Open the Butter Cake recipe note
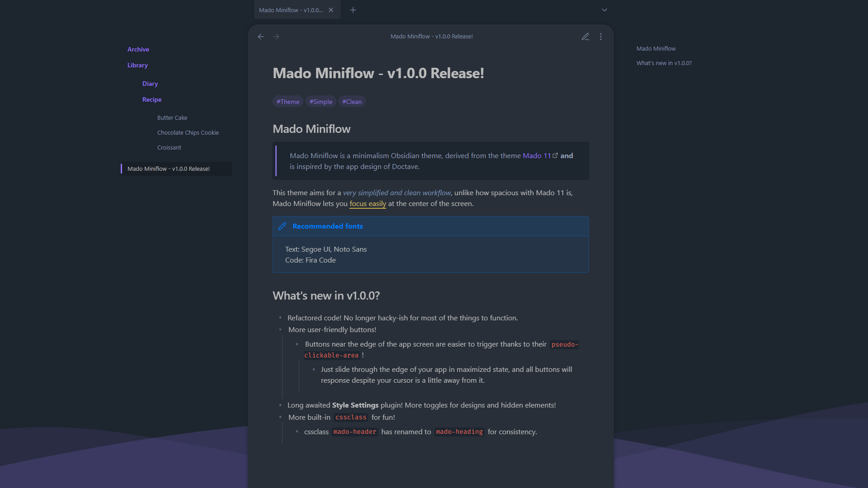The height and width of the screenshot is (488, 868). click(172, 117)
